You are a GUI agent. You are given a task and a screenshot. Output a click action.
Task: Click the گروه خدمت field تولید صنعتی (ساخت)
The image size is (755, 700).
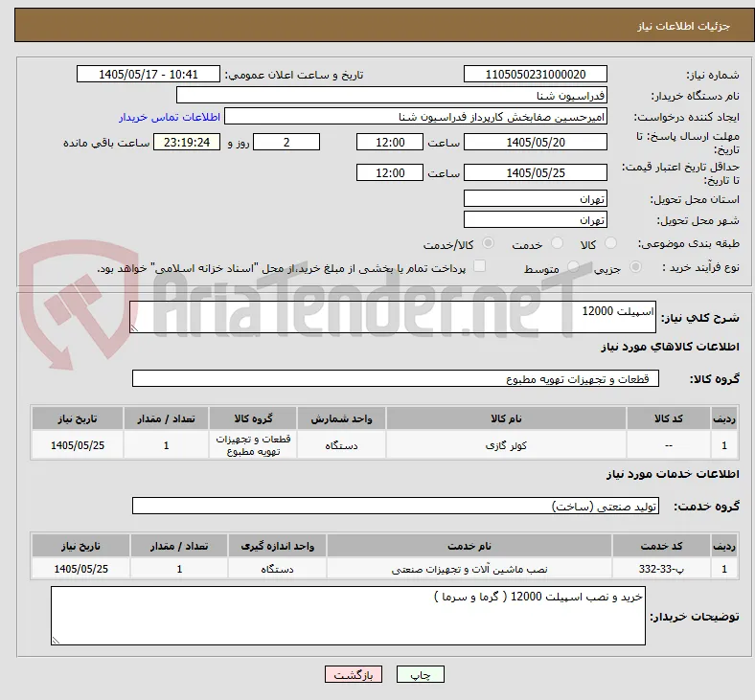click(396, 506)
